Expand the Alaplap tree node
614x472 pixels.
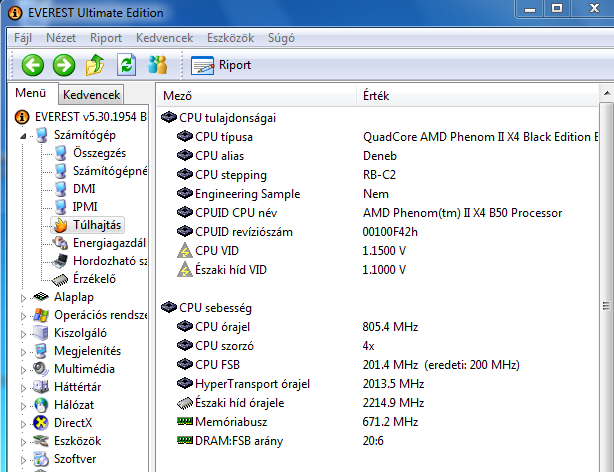pos(23,298)
